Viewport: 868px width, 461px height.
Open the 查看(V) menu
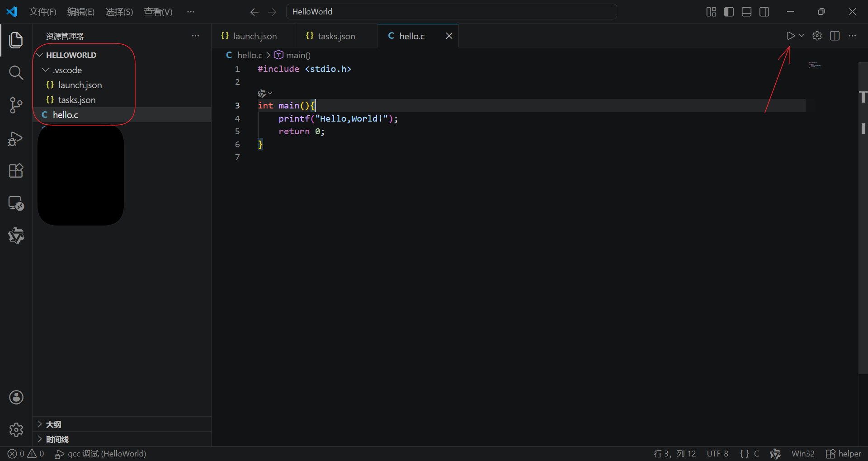point(158,12)
